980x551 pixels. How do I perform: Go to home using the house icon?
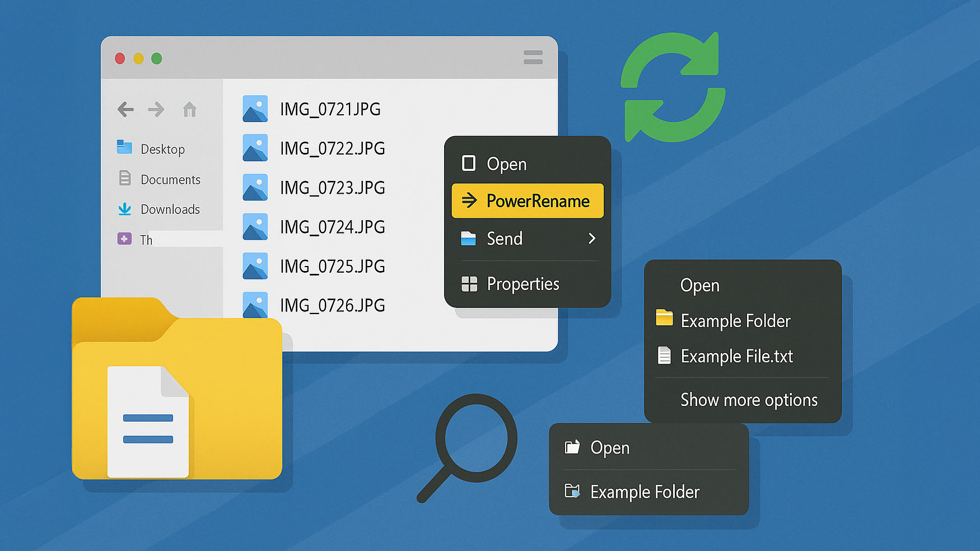pyautogui.click(x=190, y=109)
